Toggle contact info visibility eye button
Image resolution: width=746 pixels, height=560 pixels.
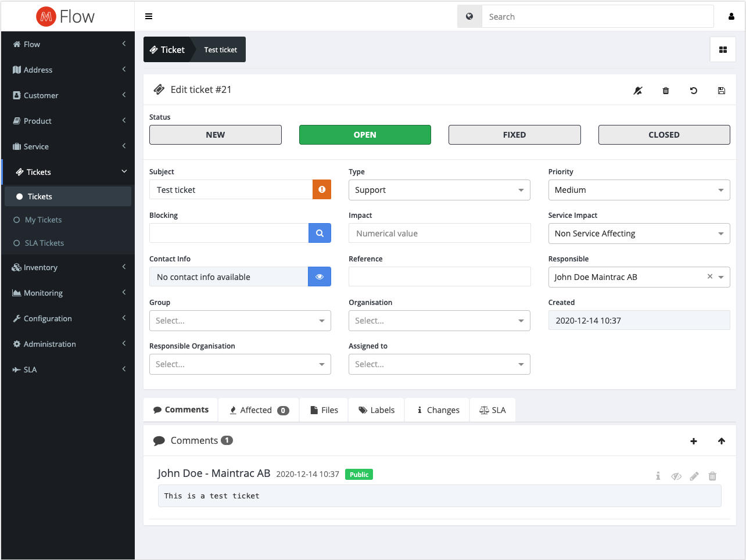pos(320,277)
